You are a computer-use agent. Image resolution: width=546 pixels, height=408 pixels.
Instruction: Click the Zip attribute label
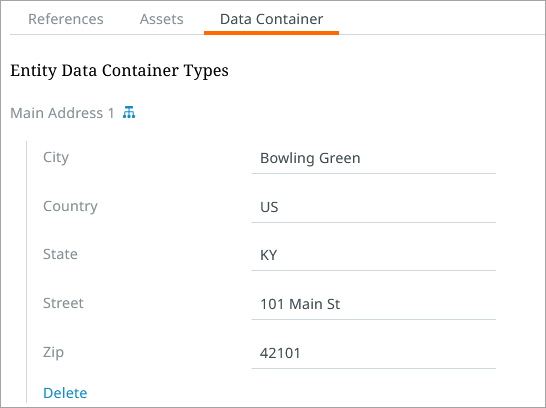coord(53,352)
